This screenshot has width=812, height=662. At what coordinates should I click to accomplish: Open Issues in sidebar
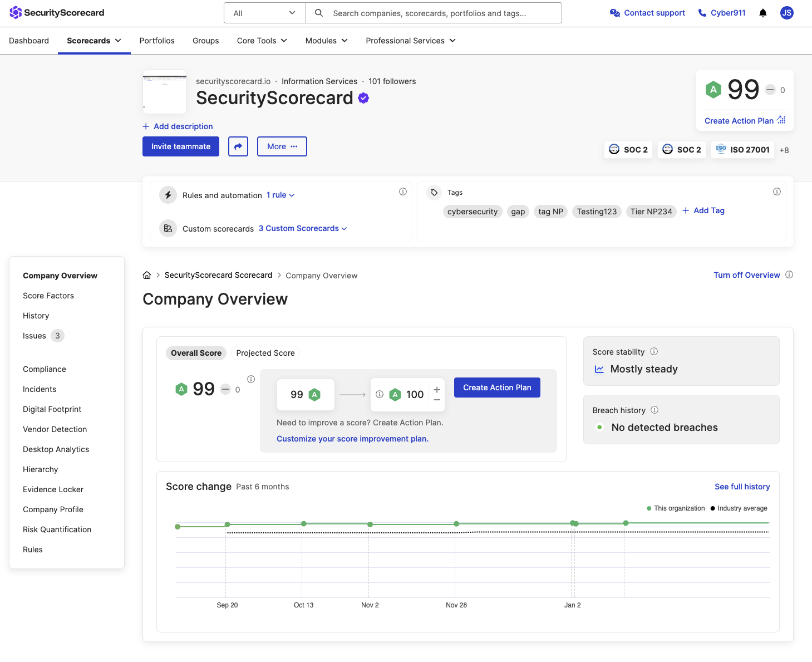point(35,336)
